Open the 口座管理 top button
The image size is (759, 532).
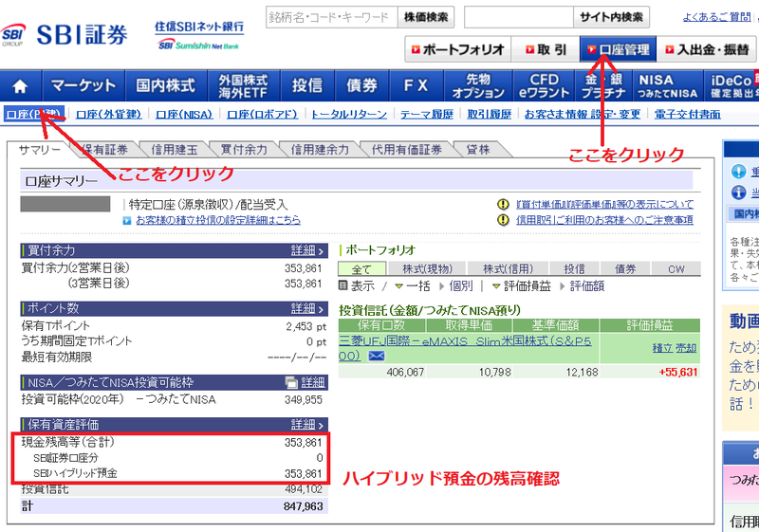(x=619, y=49)
